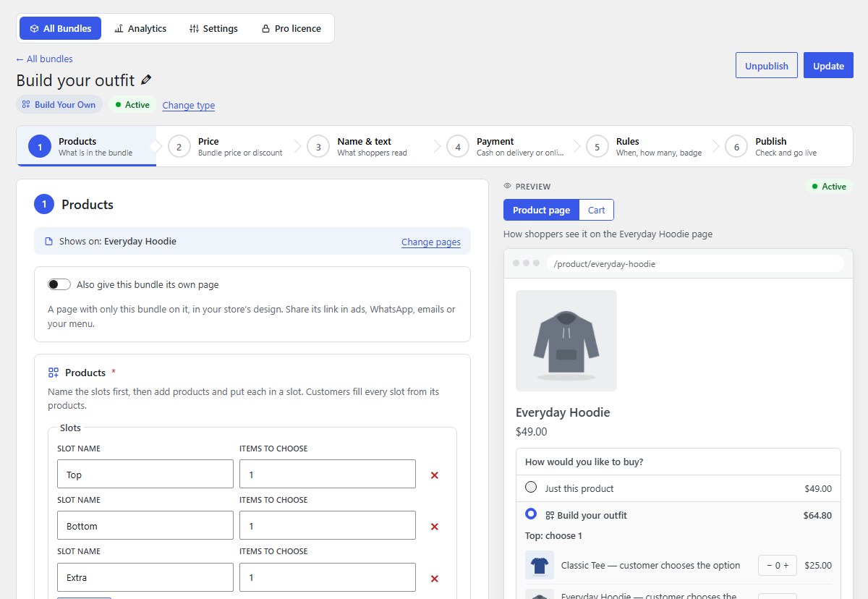
Task: Click the Unpublish button
Action: point(767,66)
